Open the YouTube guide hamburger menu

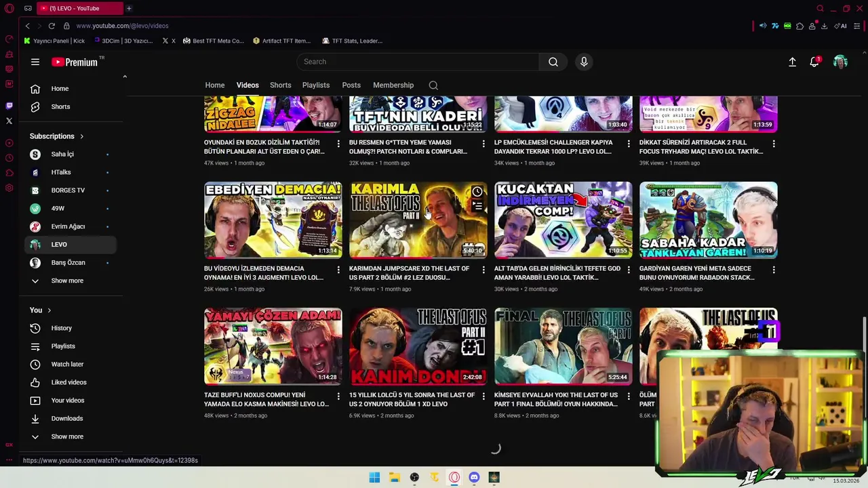point(35,62)
